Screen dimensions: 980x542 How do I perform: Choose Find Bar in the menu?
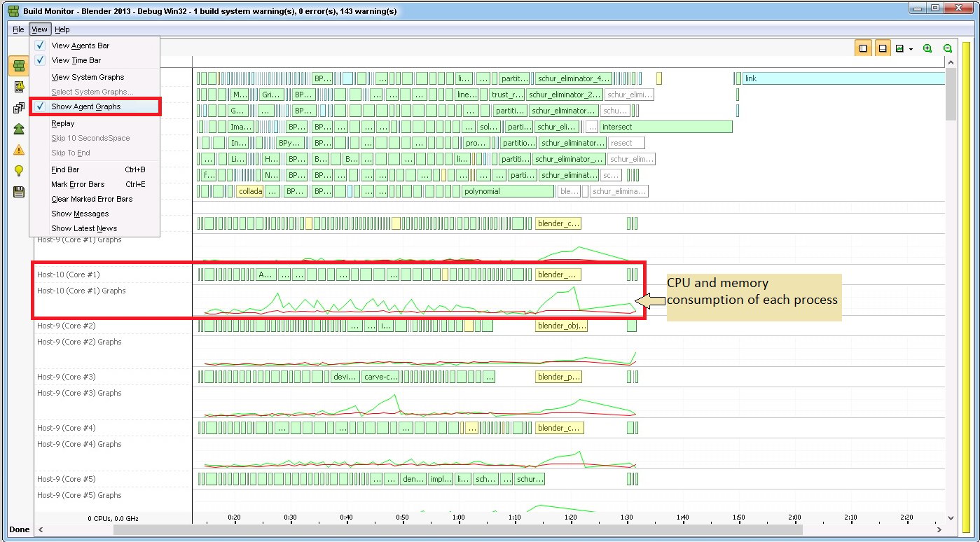[x=95, y=169]
